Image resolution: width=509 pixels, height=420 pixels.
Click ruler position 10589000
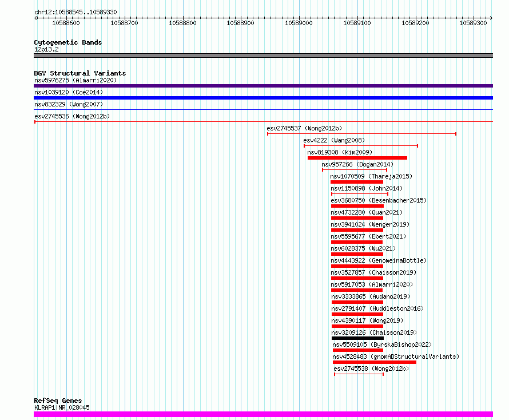(299, 23)
